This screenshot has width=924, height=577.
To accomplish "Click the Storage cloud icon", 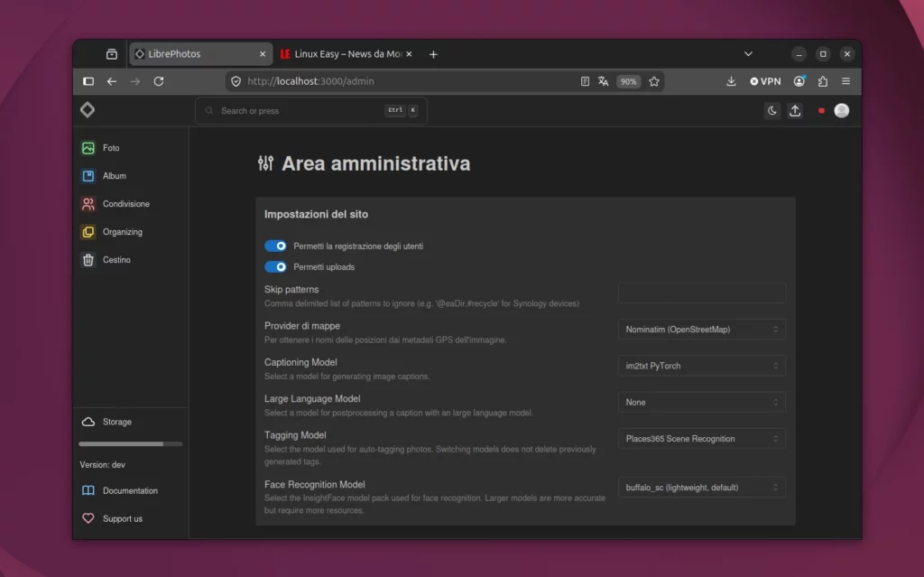I will tap(88, 422).
